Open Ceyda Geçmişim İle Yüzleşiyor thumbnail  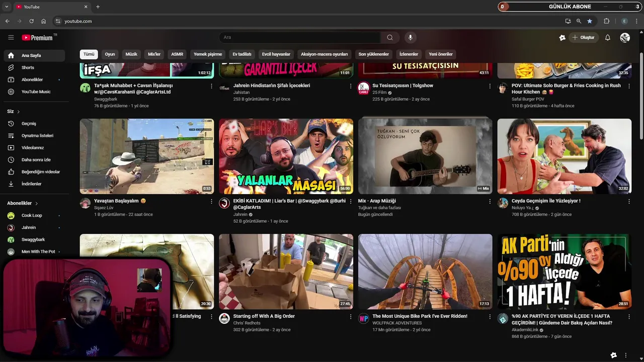pyautogui.click(x=565, y=156)
